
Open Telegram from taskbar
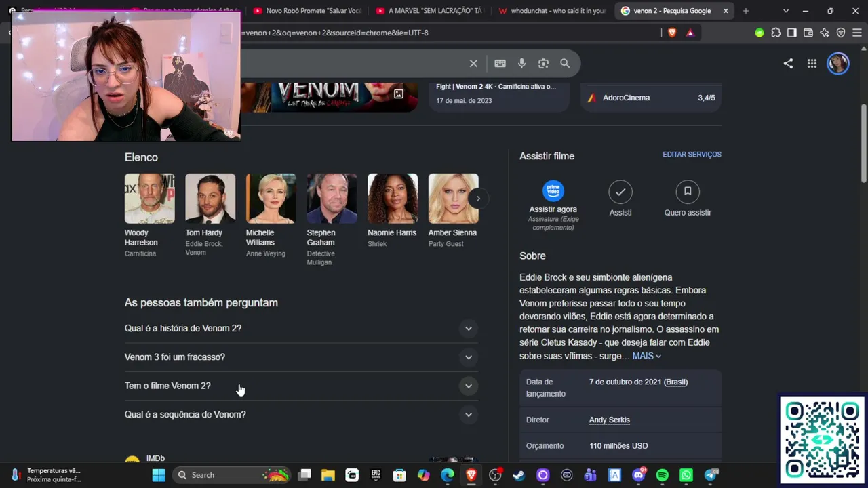[x=711, y=475]
